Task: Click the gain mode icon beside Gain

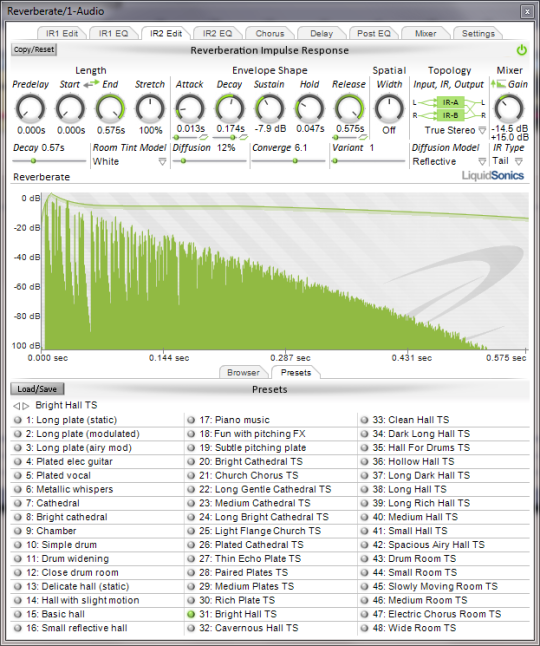Action: pos(498,84)
